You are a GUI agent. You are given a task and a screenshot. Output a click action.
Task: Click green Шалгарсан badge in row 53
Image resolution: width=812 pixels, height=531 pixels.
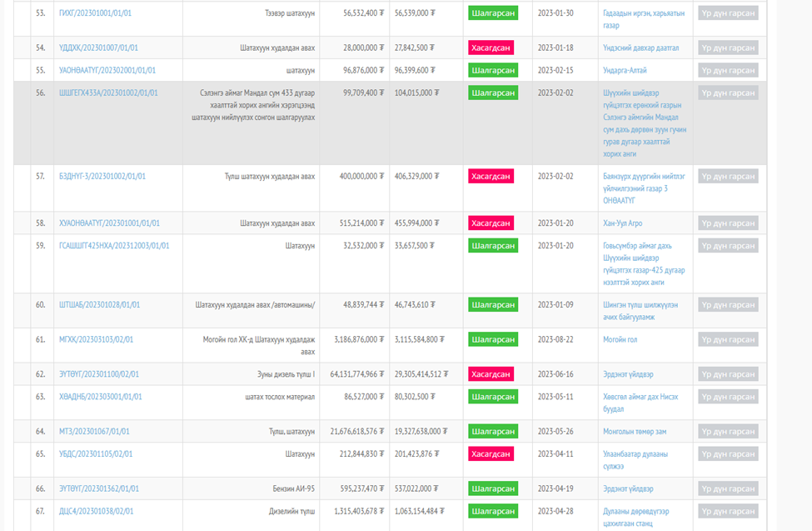(493, 13)
